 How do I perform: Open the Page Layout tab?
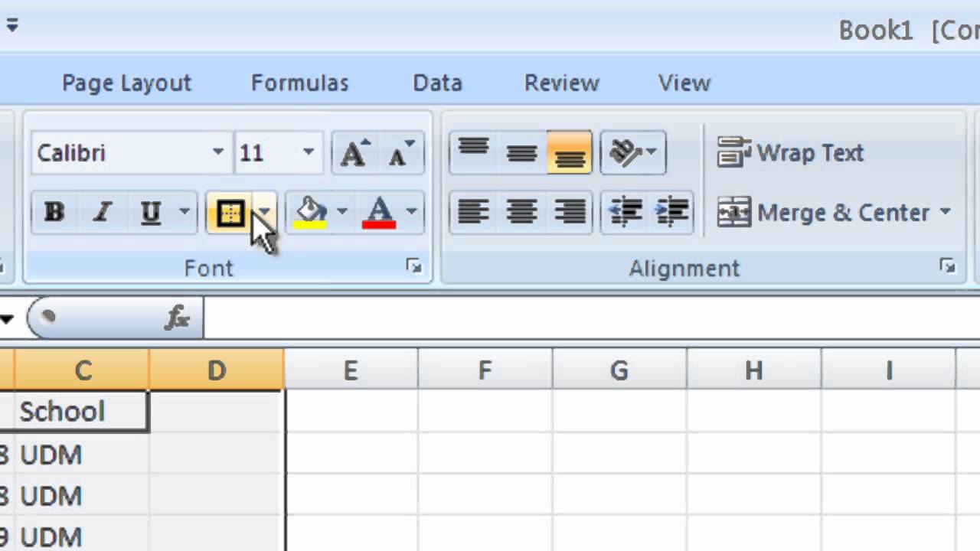[x=126, y=83]
